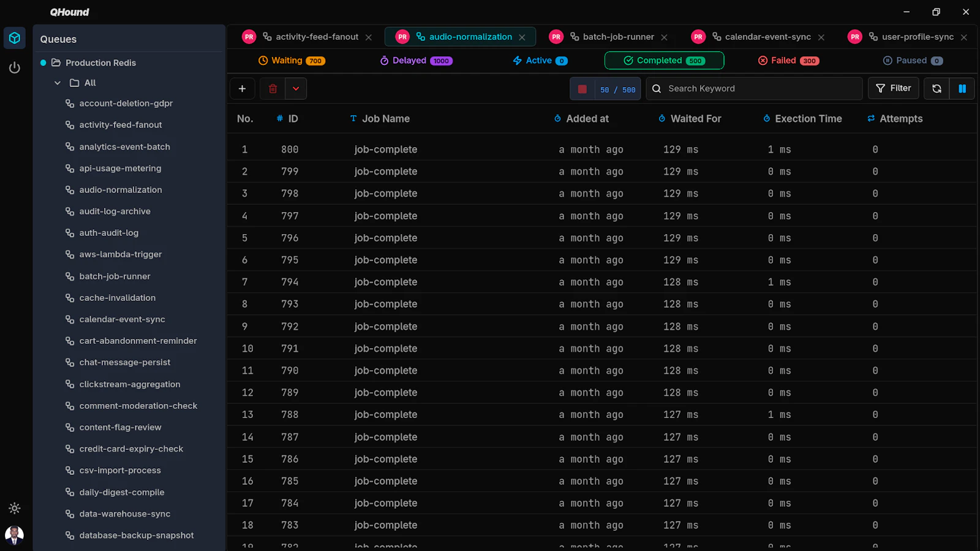Open the activity-feed-fanout queue tab
980x551 pixels.
(307, 37)
